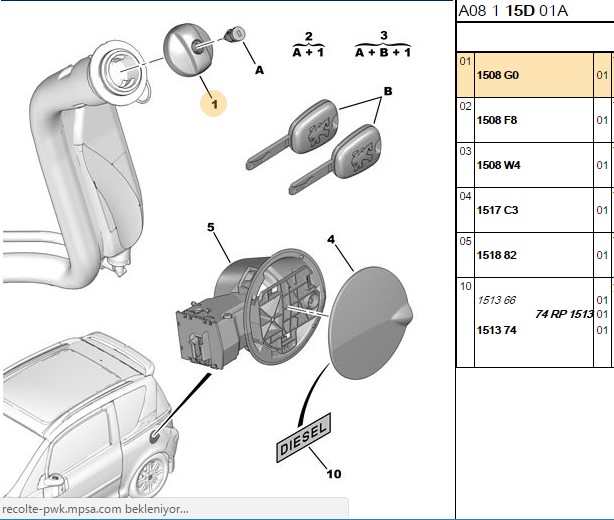Click the fuel flap housing illustration
The height and width of the screenshot is (520, 614).
251,309
